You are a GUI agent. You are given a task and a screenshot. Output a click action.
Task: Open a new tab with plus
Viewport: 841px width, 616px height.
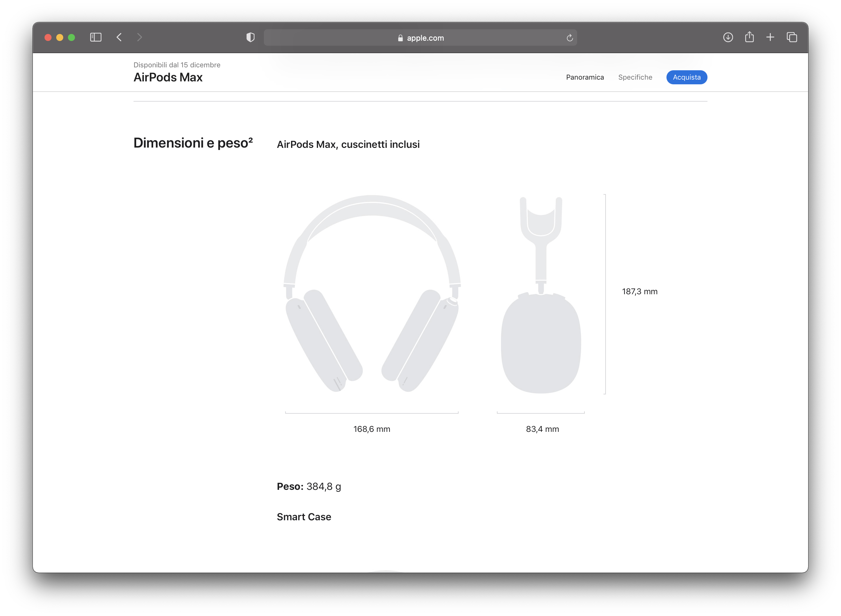tap(770, 37)
